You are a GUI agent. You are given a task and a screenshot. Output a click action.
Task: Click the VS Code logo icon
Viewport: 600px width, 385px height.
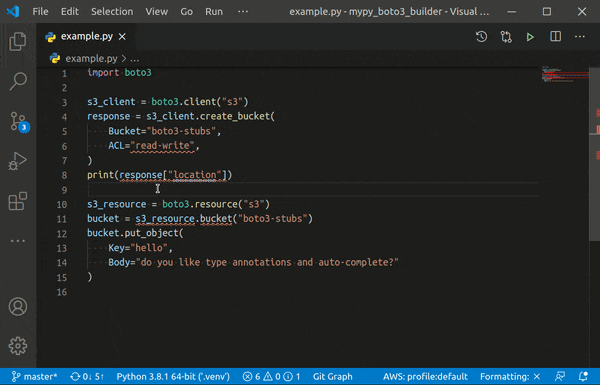(13, 11)
